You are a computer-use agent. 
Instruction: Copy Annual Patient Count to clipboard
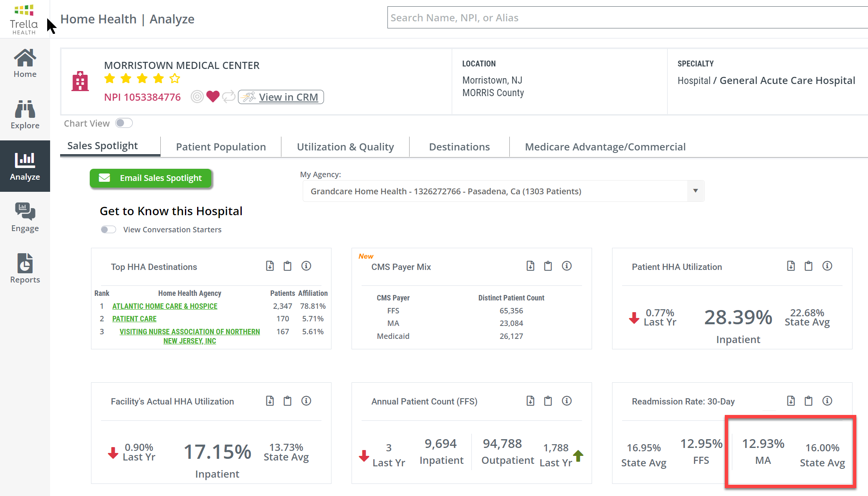point(548,401)
